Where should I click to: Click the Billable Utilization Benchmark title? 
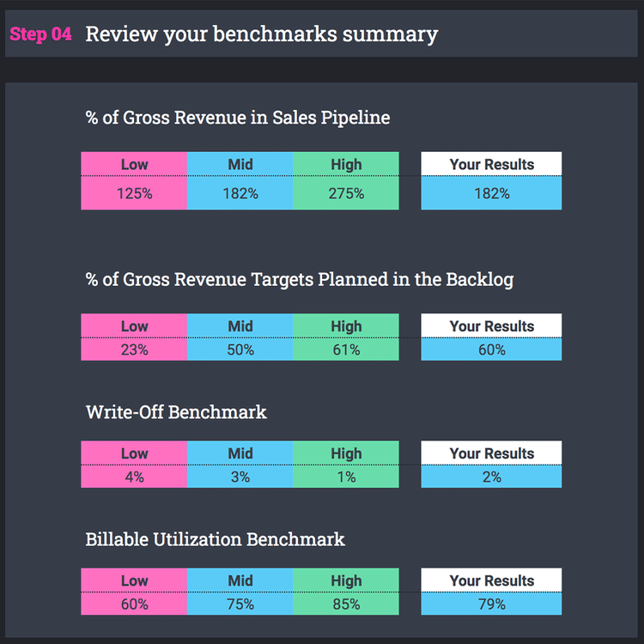pos(216,539)
